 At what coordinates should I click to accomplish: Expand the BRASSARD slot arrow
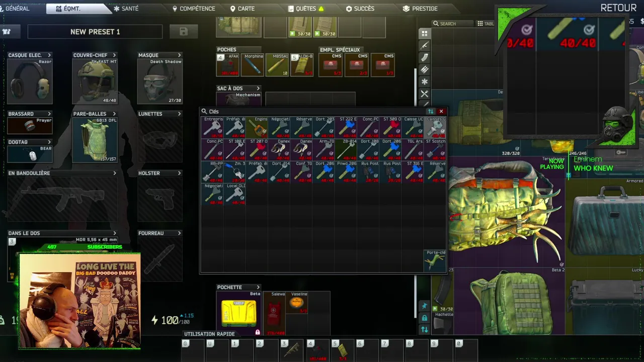coord(49,114)
